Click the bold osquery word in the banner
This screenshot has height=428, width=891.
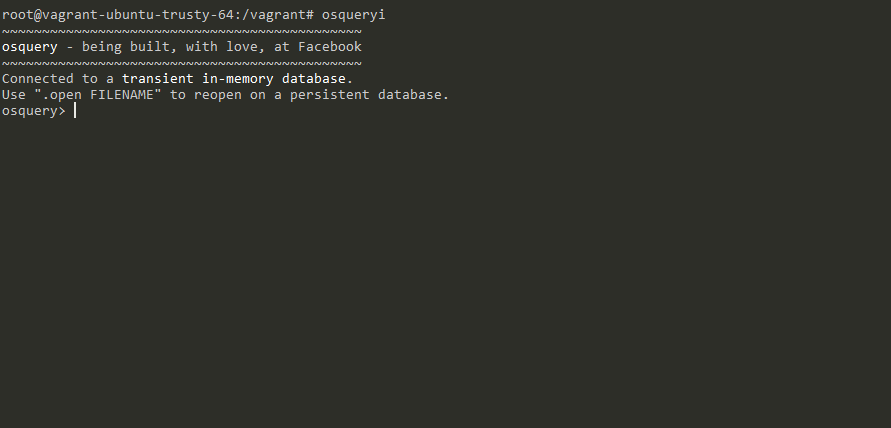[x=30, y=47]
